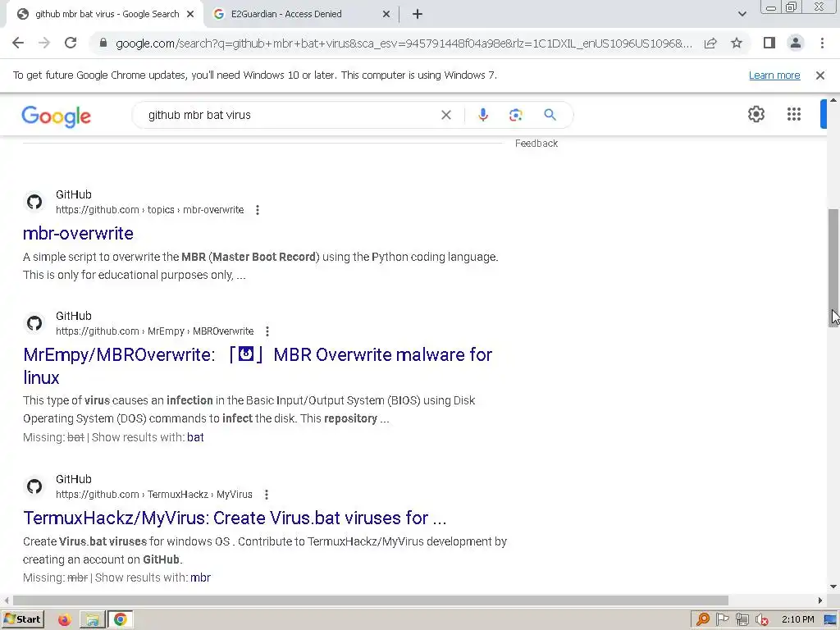
Task: Switch to the E2Guardian Access Denied tab
Action: [x=286, y=14]
